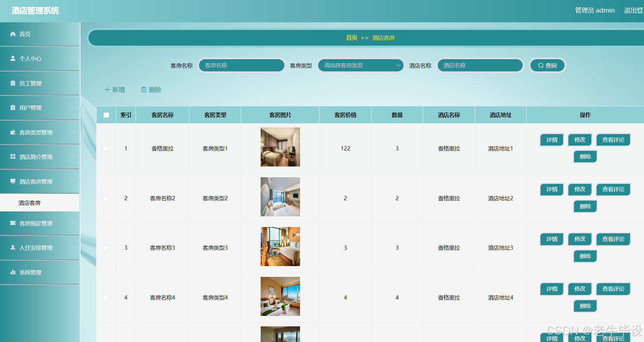The width and height of the screenshot is (644, 342).
Task: Click 新增 to add a room
Action: coord(115,90)
